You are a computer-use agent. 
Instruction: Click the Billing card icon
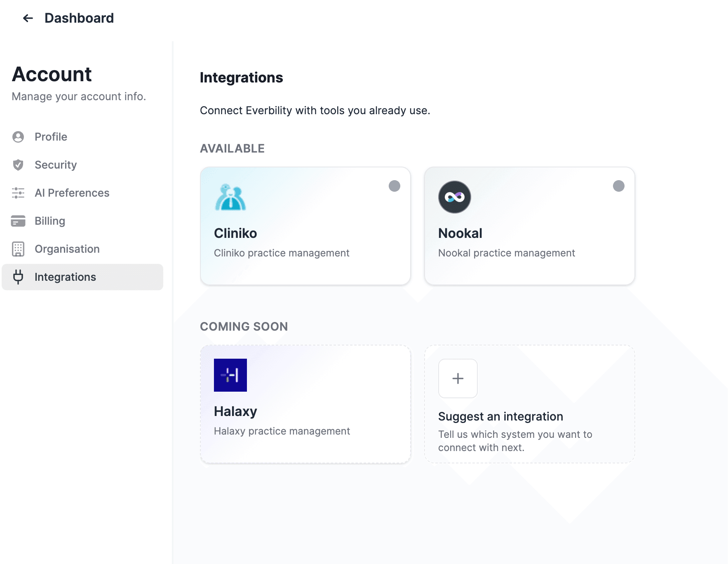point(18,221)
